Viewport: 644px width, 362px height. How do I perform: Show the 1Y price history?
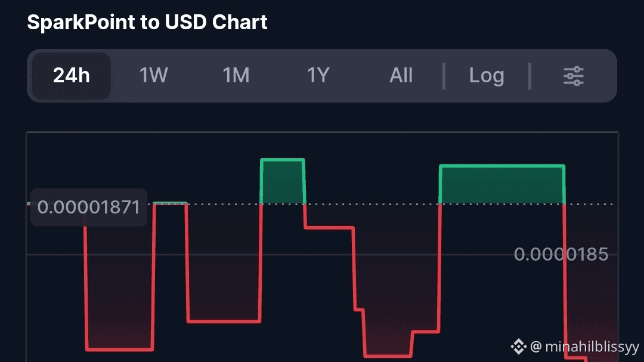318,76
